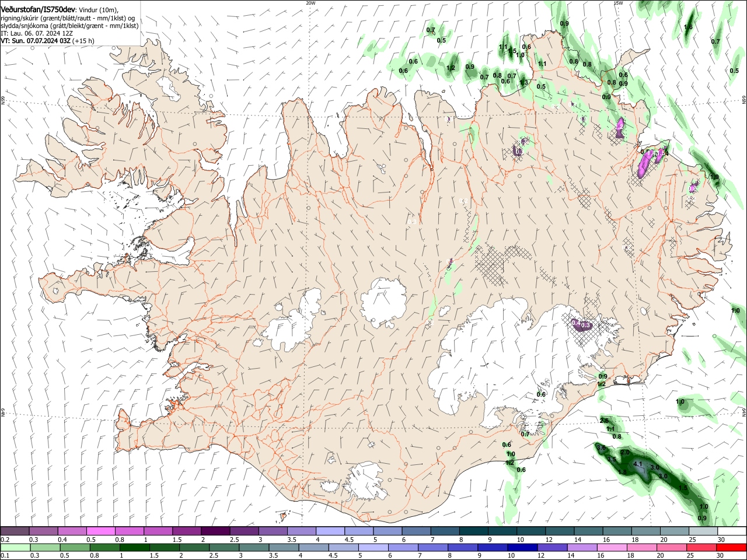The image size is (747, 560).
Task: Select the light green 0.3 rain legend swatch
Action: 45,547
